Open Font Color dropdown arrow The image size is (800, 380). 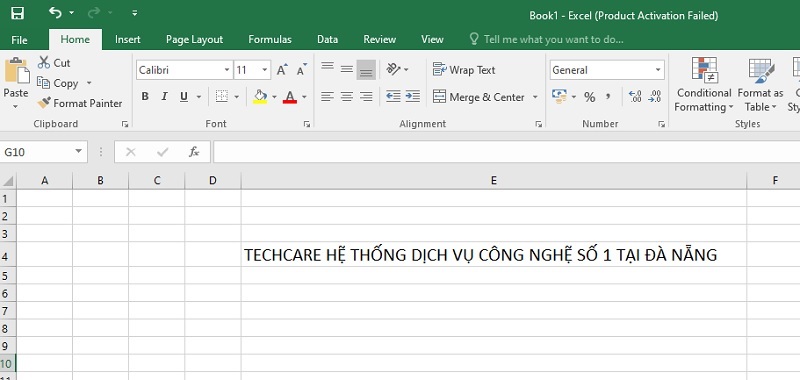304,96
